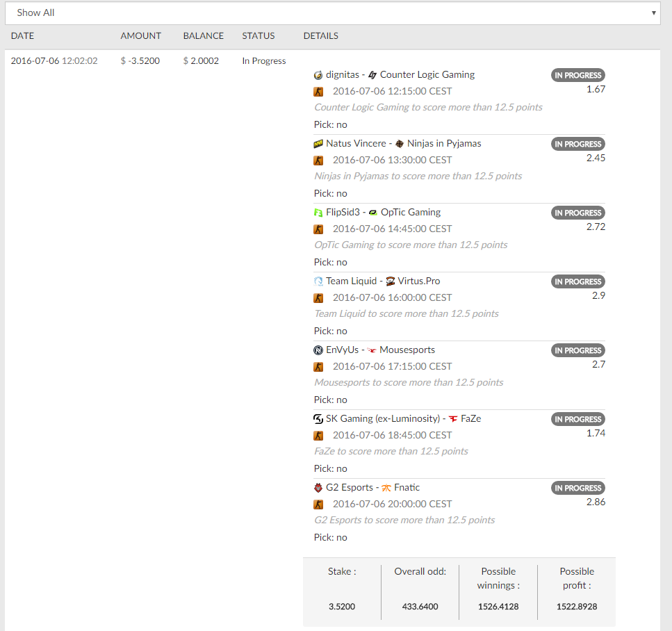Click In Progress badge for G2 Esports match
Image resolution: width=672 pixels, height=631 pixels.
click(x=577, y=489)
